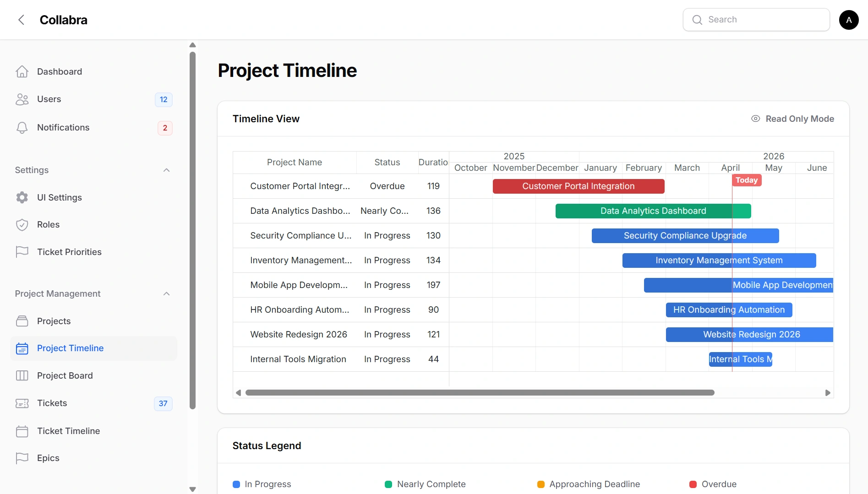
Task: Click the search magnifier icon
Action: coord(697,20)
